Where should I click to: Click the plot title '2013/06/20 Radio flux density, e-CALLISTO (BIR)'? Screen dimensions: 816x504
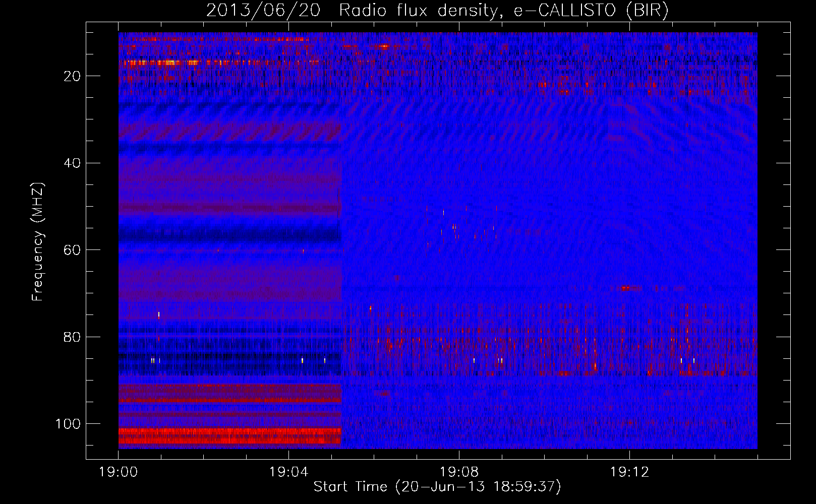[437, 10]
